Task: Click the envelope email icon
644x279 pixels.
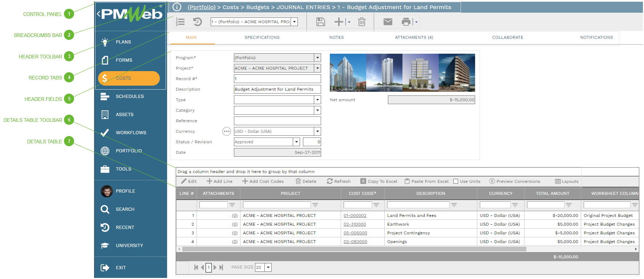Action: [x=388, y=22]
